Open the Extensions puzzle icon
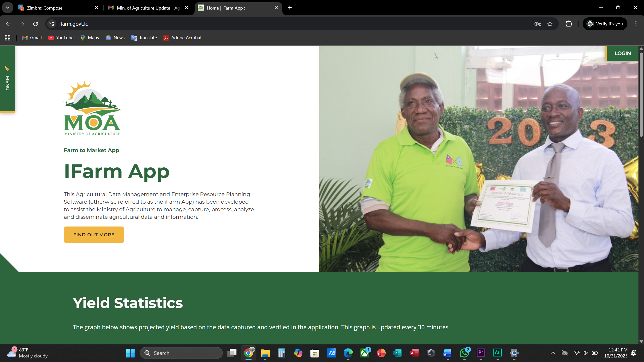 (x=569, y=24)
